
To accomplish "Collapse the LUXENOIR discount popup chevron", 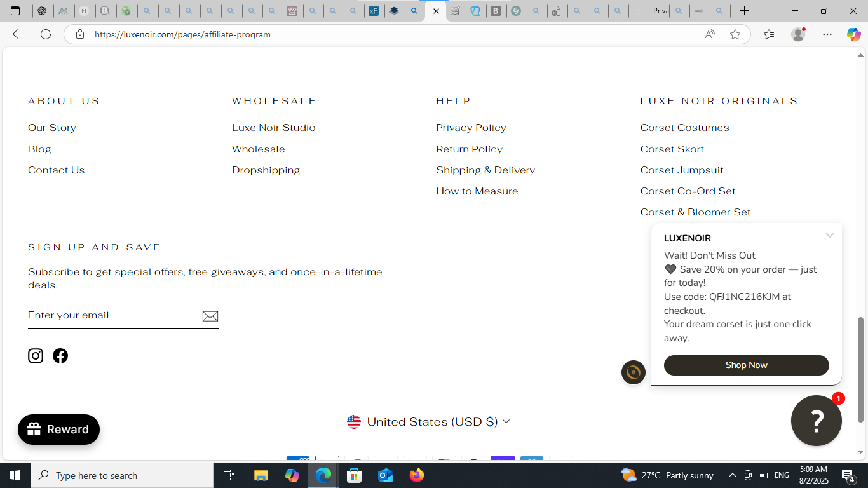I will point(830,236).
